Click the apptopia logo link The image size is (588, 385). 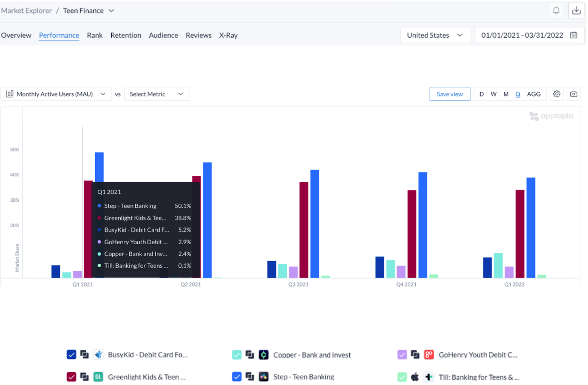(551, 116)
